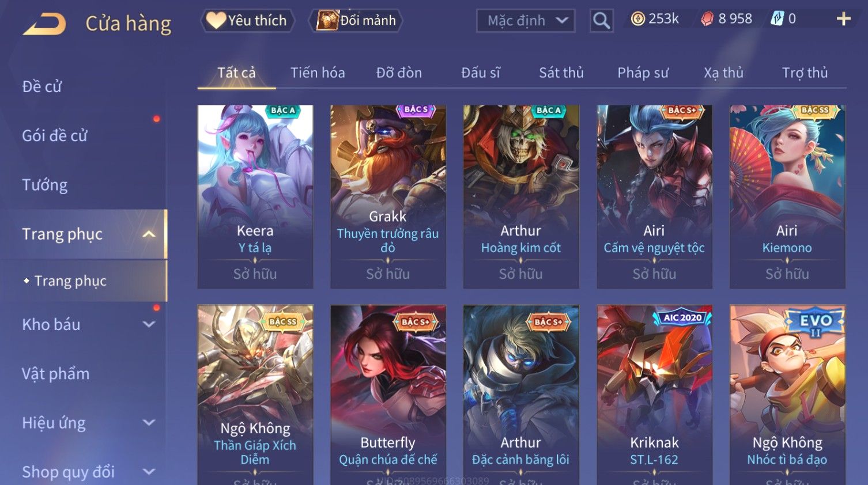Click the plus icon to add currency
The image size is (868, 485).
coord(843,19)
